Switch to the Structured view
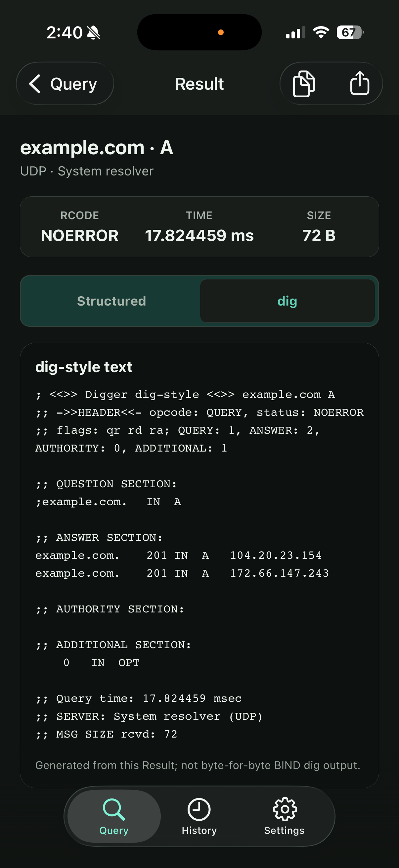This screenshot has width=399, height=868. tap(111, 301)
